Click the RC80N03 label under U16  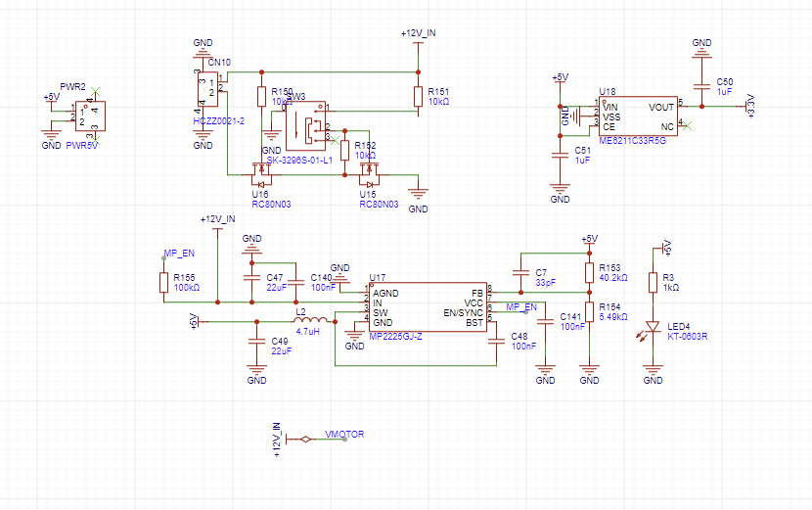tap(271, 205)
